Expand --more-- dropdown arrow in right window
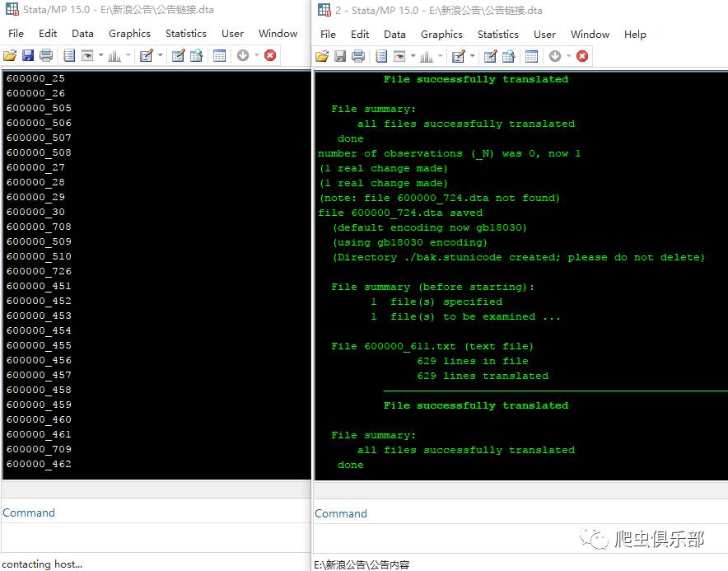Viewport: 728px width, 571px height. pyautogui.click(x=568, y=56)
